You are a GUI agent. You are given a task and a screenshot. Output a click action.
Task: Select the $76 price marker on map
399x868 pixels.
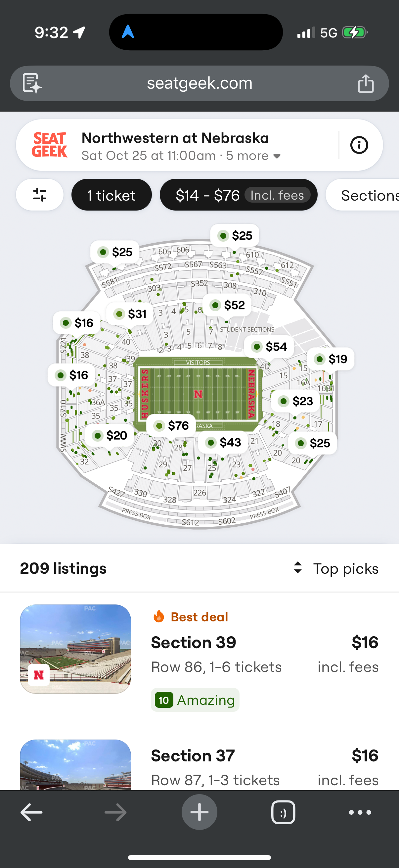[171, 426]
